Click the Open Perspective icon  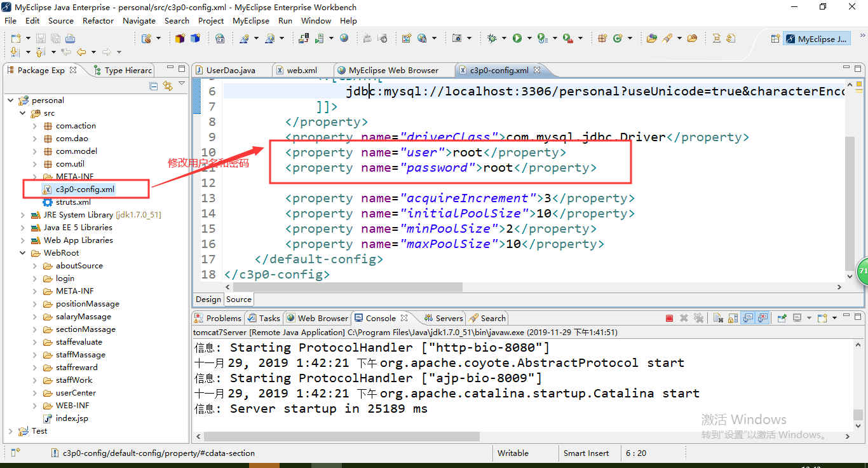[775, 39]
